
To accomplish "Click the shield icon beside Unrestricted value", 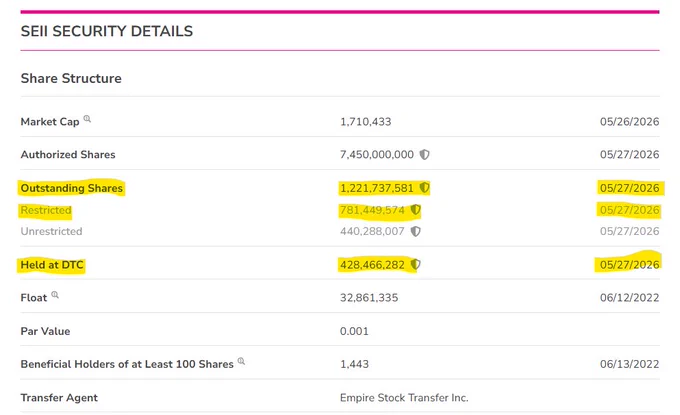I will pos(415,231).
